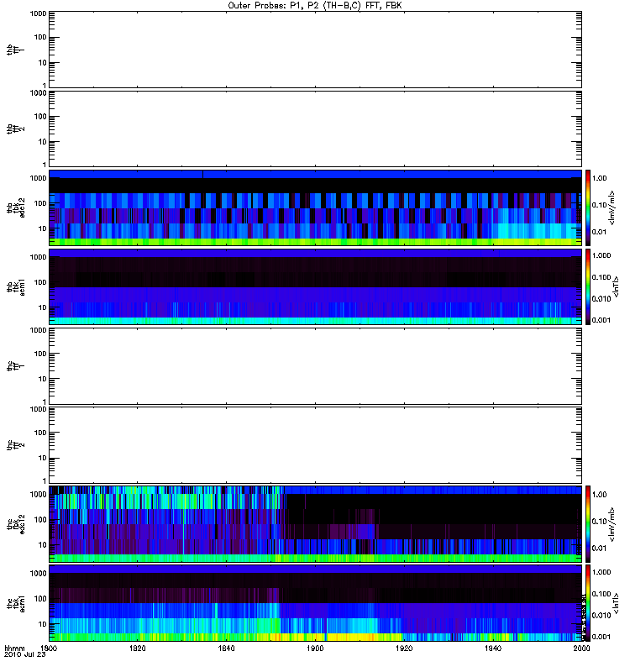Select the empty thb fff 2 plot panel
This screenshot has width=630, height=672.
pyautogui.click(x=315, y=129)
